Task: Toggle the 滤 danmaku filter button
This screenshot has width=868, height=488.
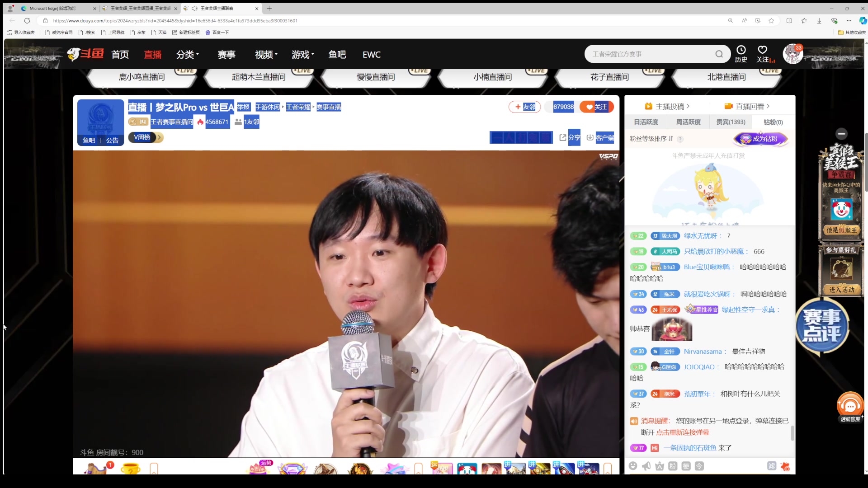Action: coord(772,466)
